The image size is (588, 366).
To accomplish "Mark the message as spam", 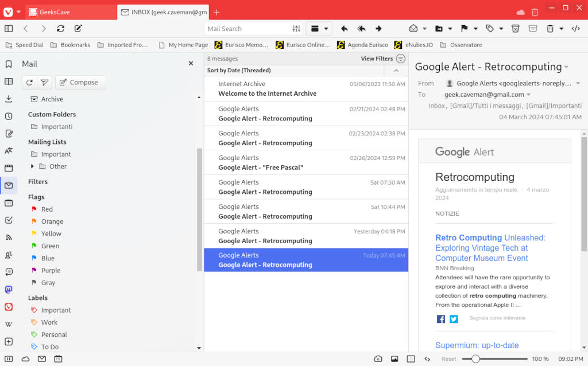I will [x=516, y=29].
